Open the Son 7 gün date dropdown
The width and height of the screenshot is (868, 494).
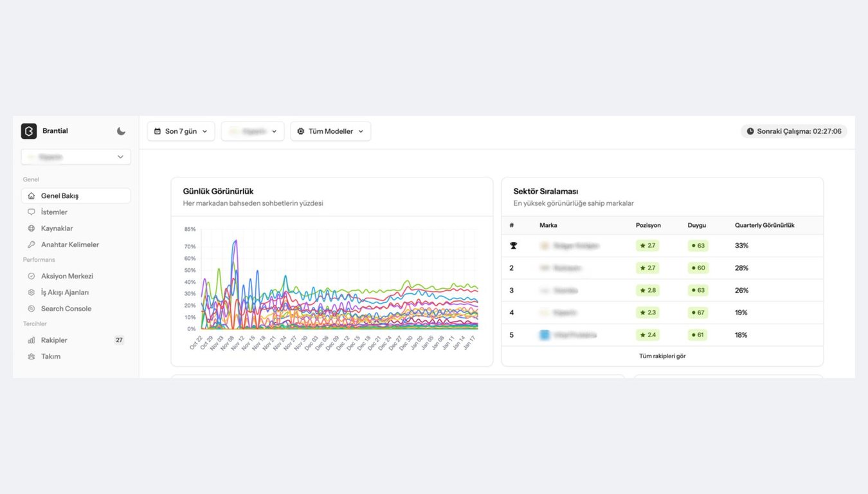pos(181,131)
